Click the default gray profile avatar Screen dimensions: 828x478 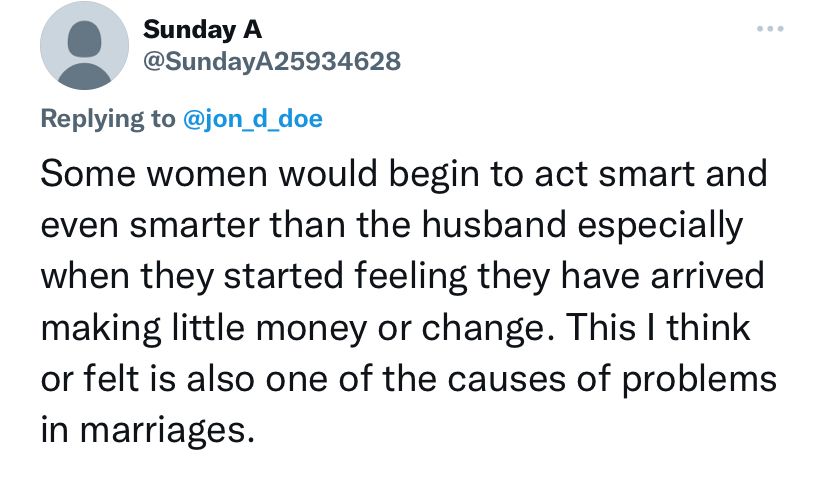point(84,45)
